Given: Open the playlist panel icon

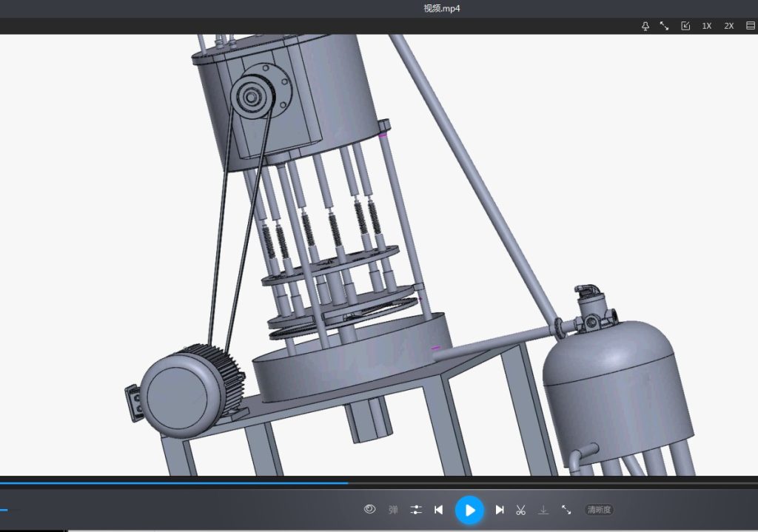Looking at the screenshot, I should [750, 26].
